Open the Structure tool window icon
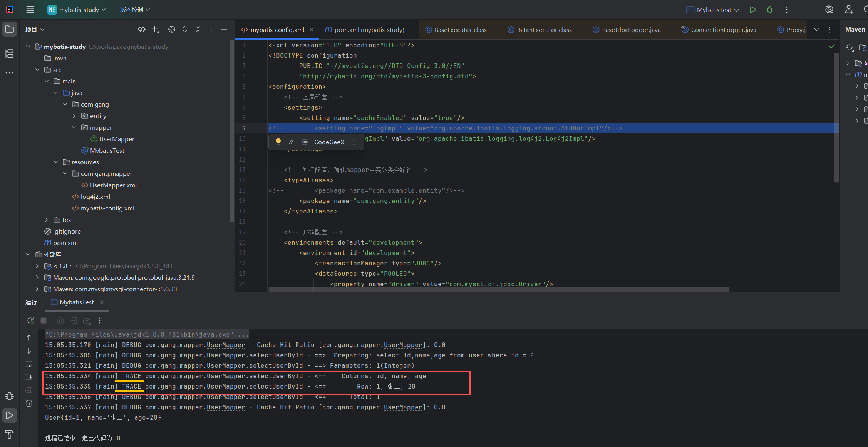 10,53
